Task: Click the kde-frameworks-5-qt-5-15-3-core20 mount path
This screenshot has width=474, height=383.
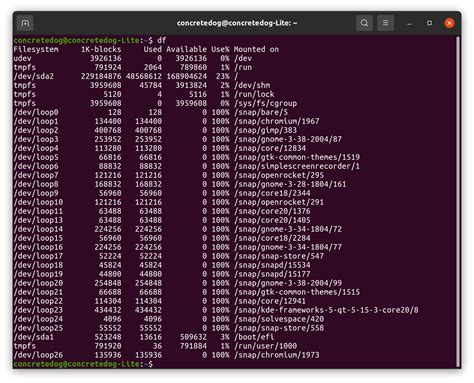Action: pos(326,310)
